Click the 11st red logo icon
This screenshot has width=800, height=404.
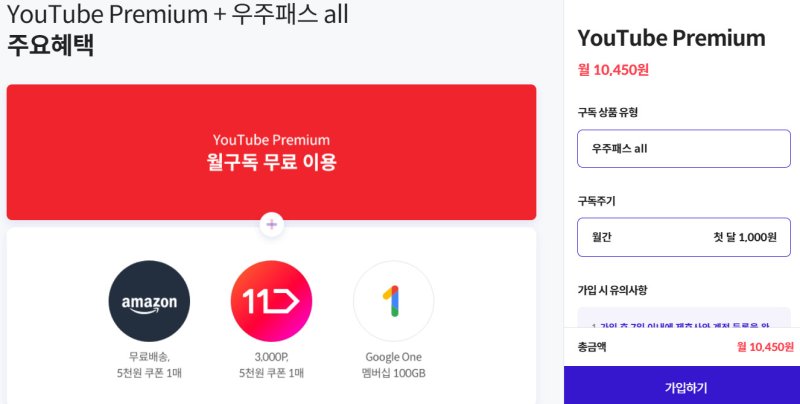click(x=271, y=301)
